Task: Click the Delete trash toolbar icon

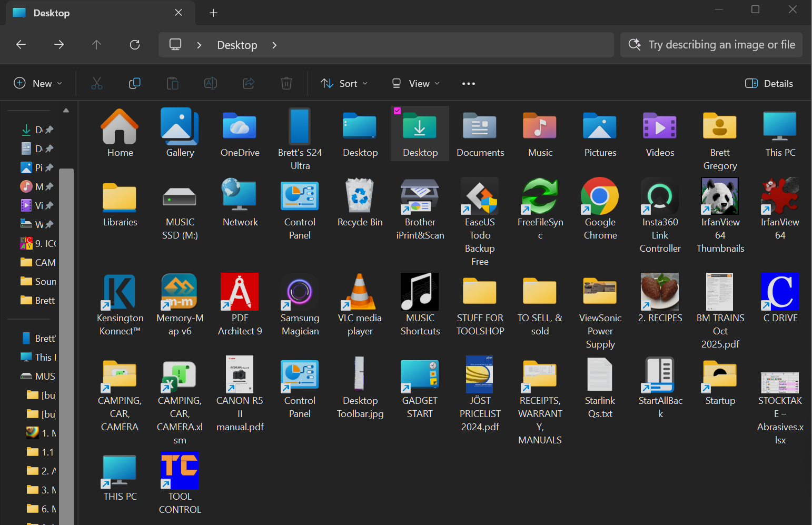Action: tap(286, 83)
